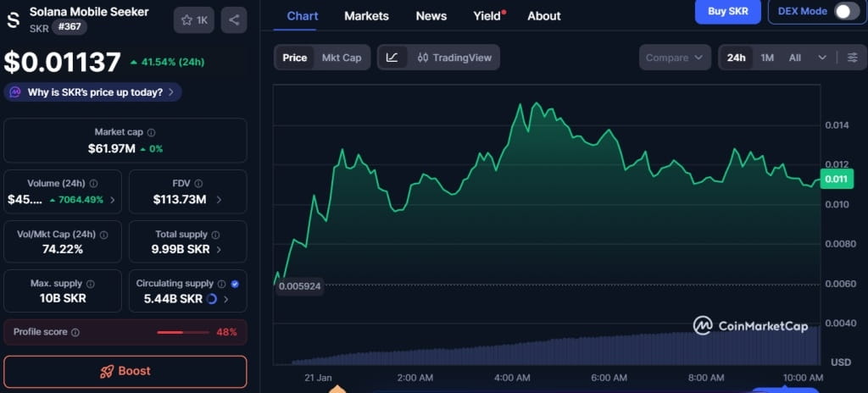Click the Profile score progress bar
This screenshot has height=393, width=868.
click(183, 333)
